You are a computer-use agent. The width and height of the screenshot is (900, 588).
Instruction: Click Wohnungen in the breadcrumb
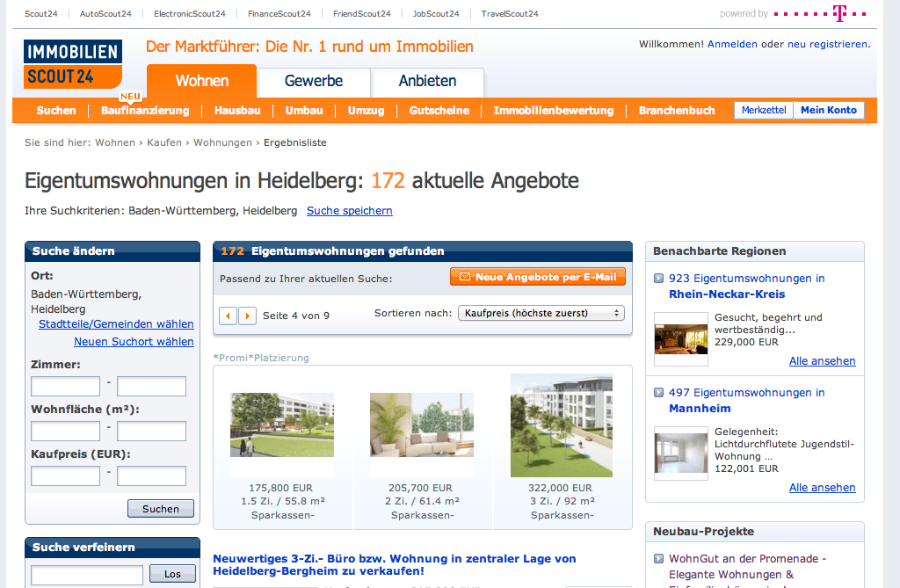222,142
